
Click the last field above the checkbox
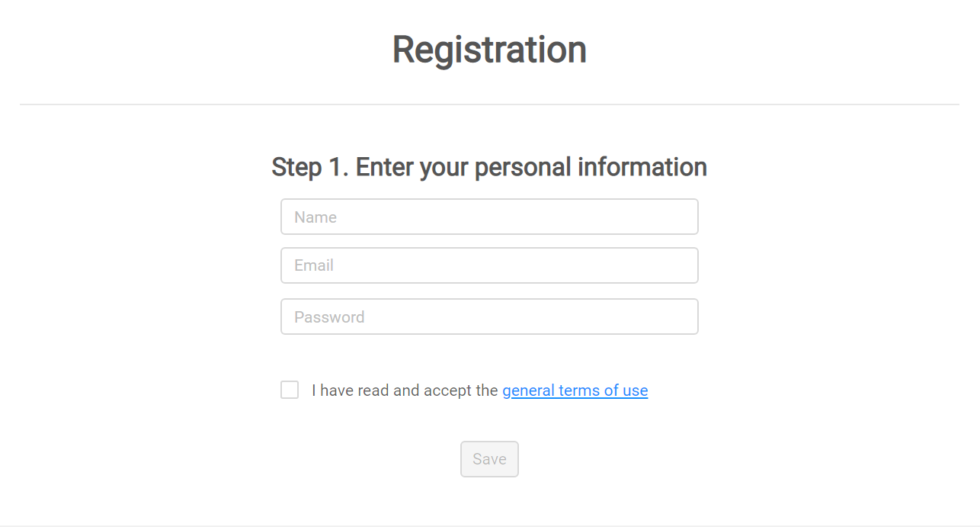pos(489,317)
